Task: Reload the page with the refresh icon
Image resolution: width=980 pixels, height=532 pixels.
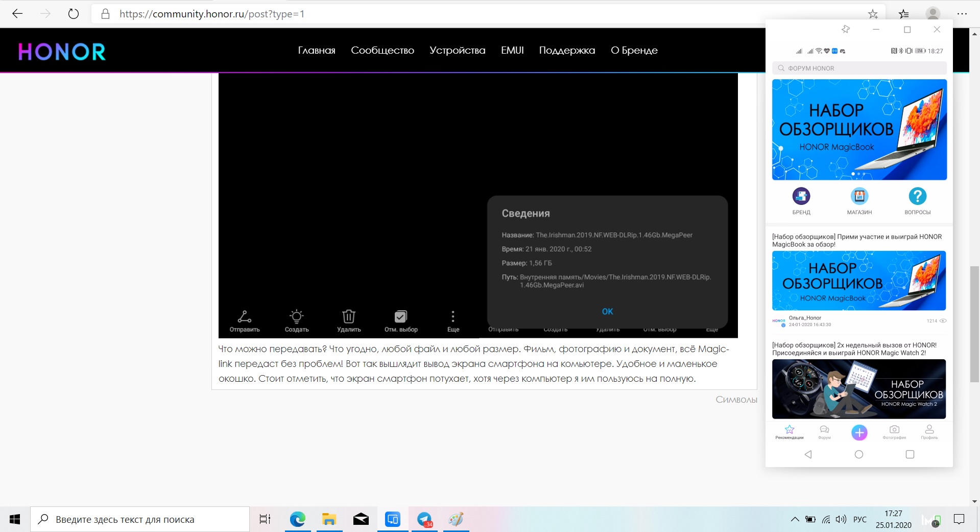Action: [x=74, y=14]
